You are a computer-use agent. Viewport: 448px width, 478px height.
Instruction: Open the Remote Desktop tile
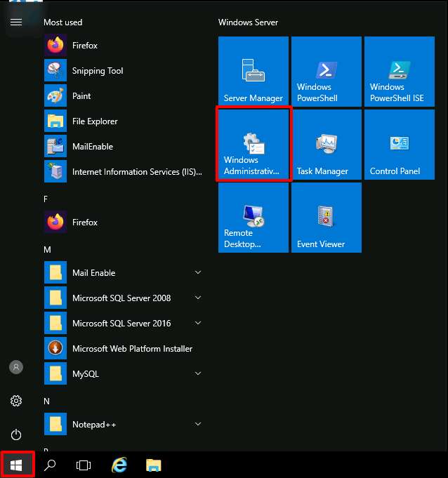253,218
